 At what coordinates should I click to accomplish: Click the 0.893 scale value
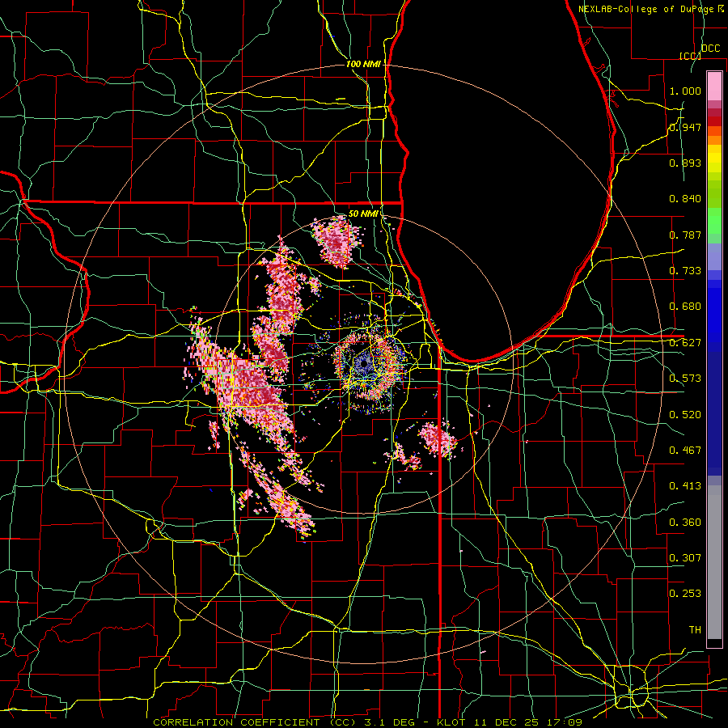tap(685, 163)
